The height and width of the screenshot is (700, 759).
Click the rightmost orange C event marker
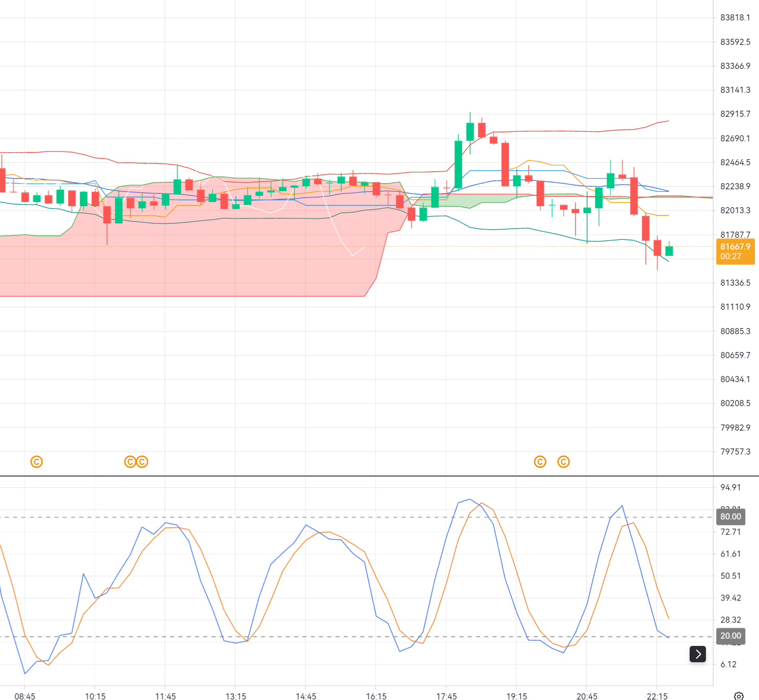(x=564, y=462)
